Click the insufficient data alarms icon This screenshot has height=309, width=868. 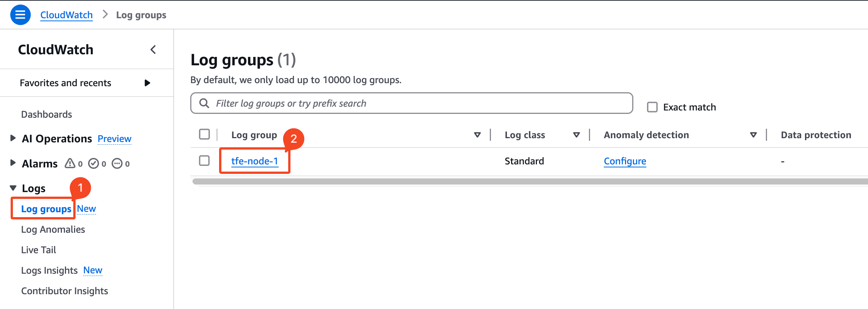click(x=117, y=164)
